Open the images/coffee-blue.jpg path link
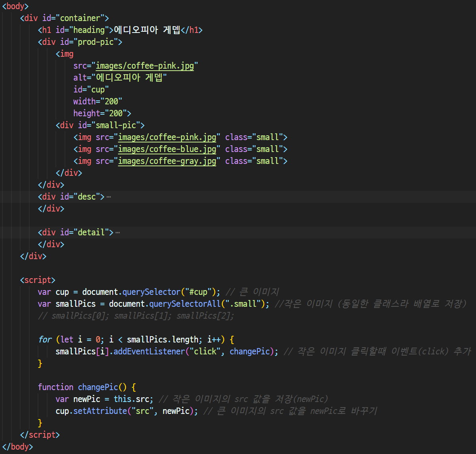This screenshot has width=476, height=454. tap(167, 149)
